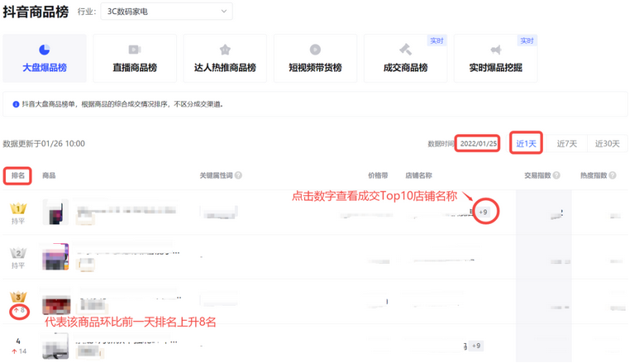This screenshot has width=644, height=363.
Task: Open the date picker showing 2022/01/25
Action: point(478,144)
